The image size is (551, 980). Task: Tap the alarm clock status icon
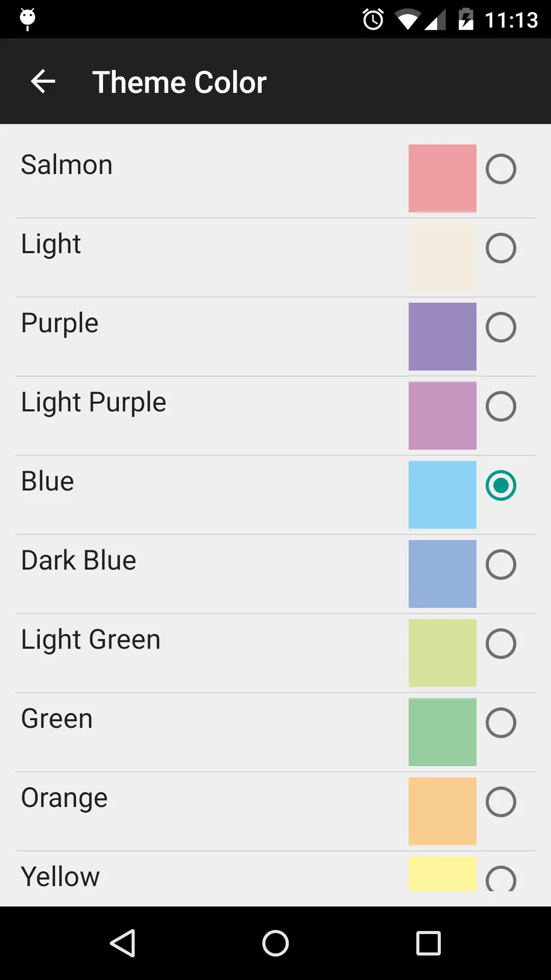click(373, 20)
